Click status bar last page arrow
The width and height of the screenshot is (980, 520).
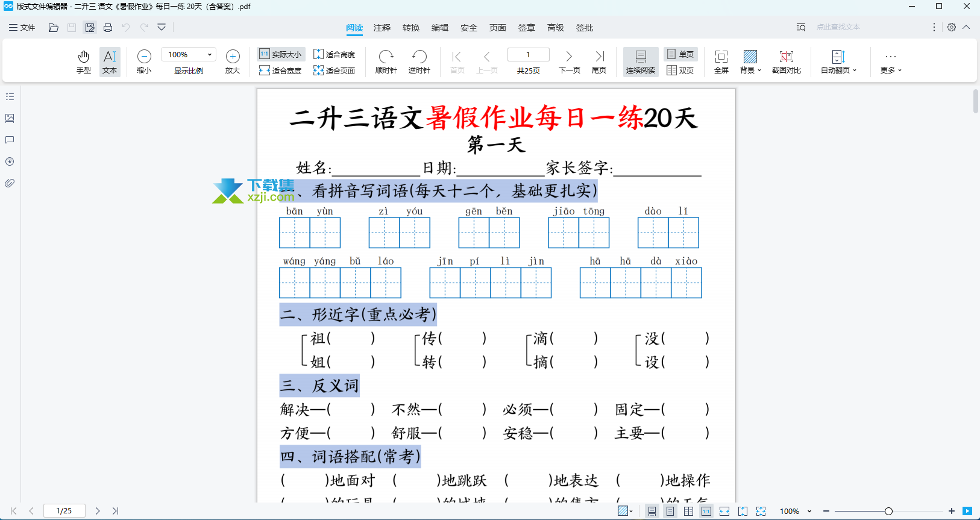point(115,511)
